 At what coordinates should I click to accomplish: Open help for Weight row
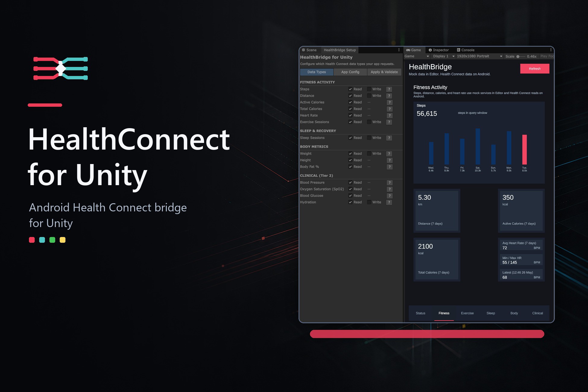click(x=389, y=154)
